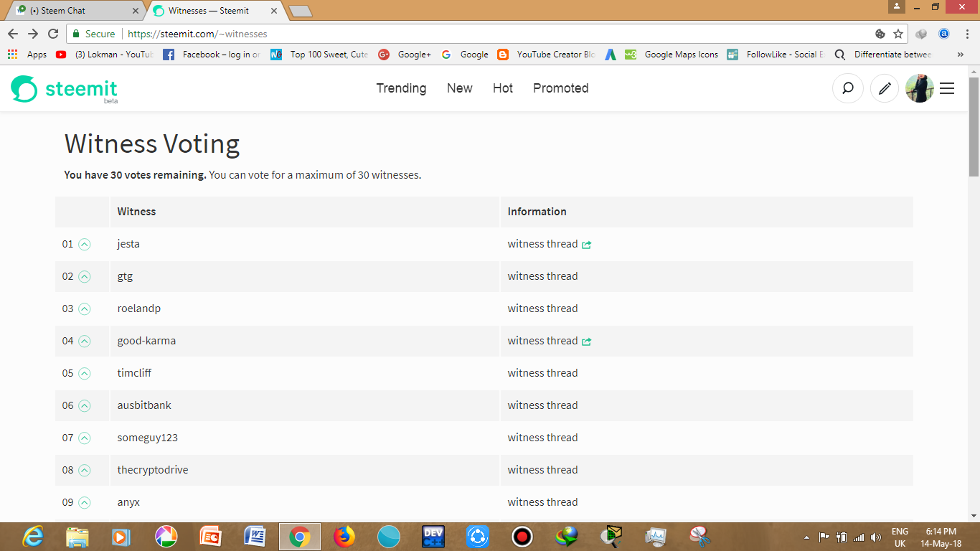
Task: Click the Steemit logo
Action: (x=64, y=89)
